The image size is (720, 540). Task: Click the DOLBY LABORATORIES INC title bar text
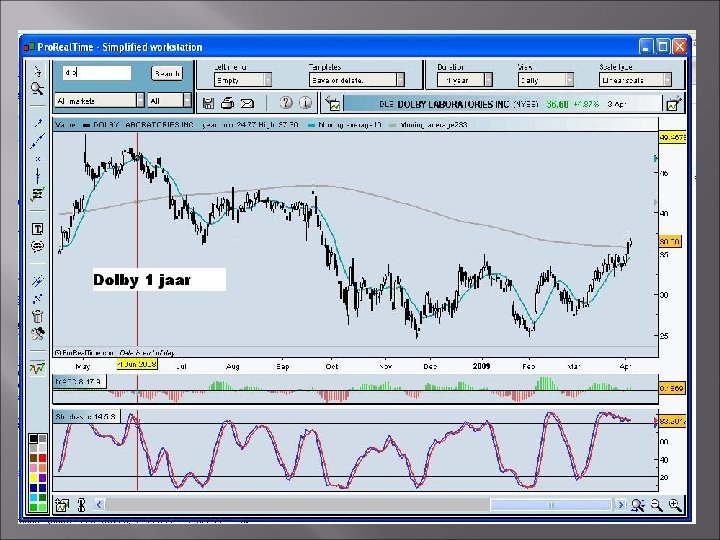pyautogui.click(x=453, y=104)
